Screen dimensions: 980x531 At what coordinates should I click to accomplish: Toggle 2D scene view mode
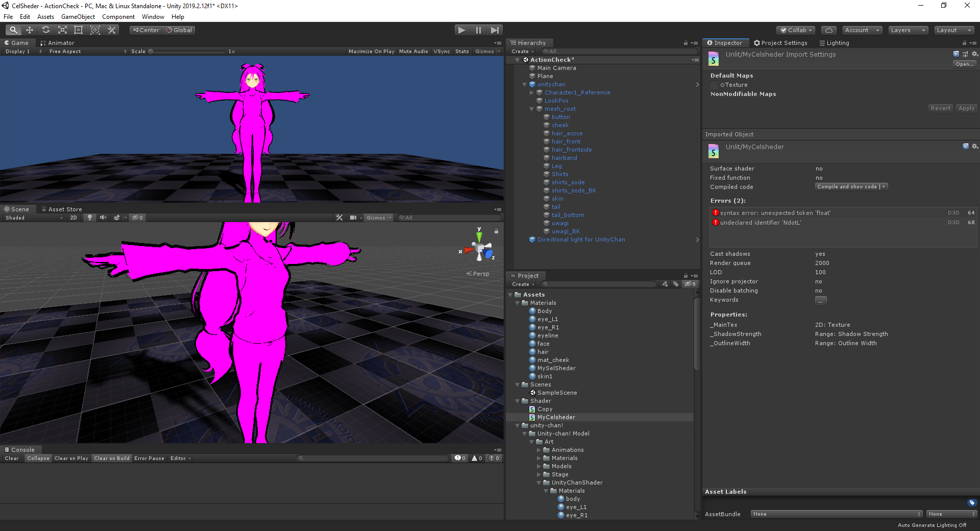[73, 218]
